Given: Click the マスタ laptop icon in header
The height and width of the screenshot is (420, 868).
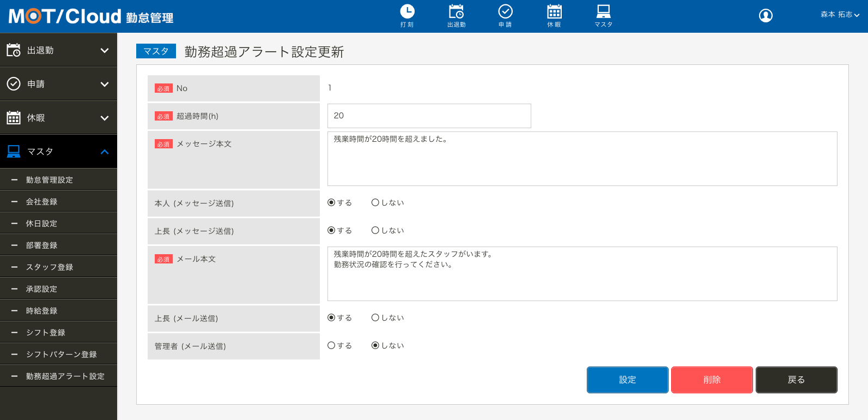Looking at the screenshot, I should (603, 11).
